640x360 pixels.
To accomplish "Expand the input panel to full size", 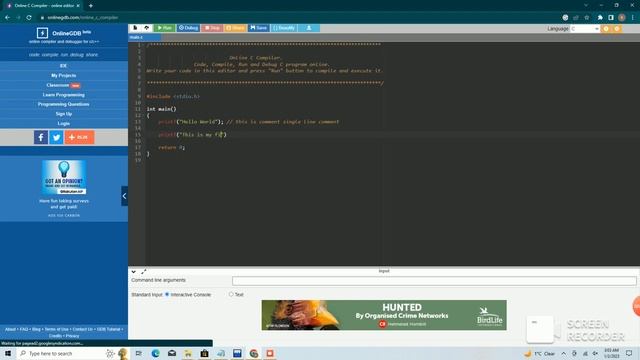I will [x=144, y=271].
